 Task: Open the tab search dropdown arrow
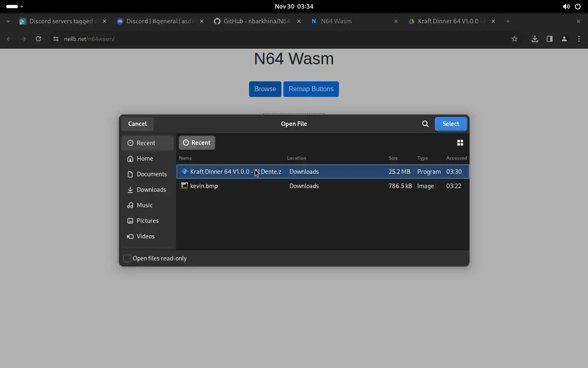tap(8, 21)
